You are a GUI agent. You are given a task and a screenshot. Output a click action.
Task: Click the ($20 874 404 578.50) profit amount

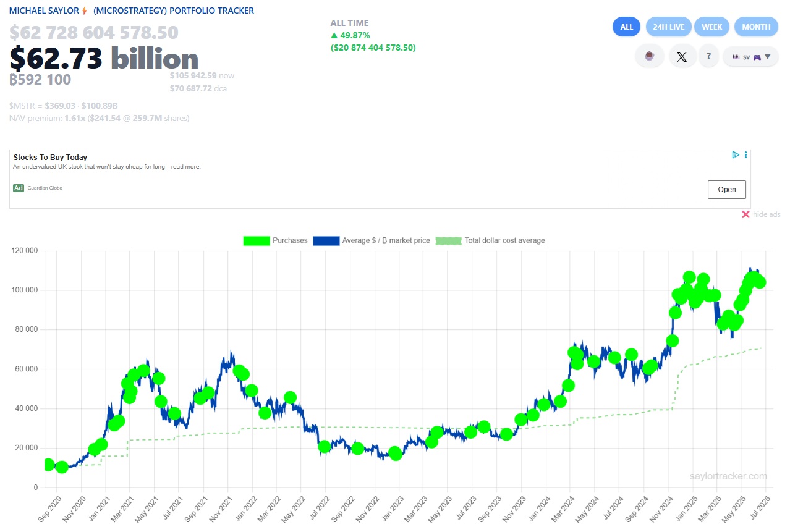coord(373,48)
